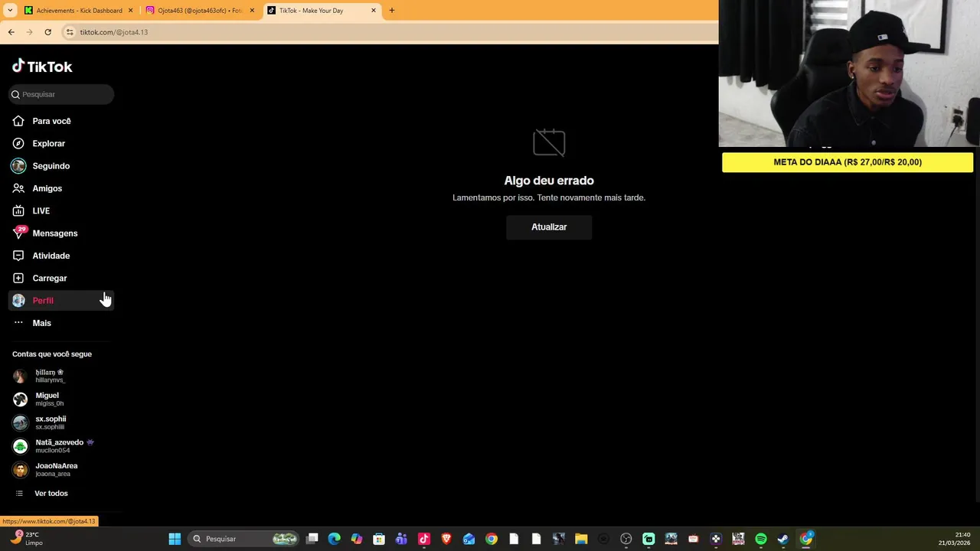This screenshot has height=551, width=980.
Task: Open the Amigos section
Action: tap(61, 188)
